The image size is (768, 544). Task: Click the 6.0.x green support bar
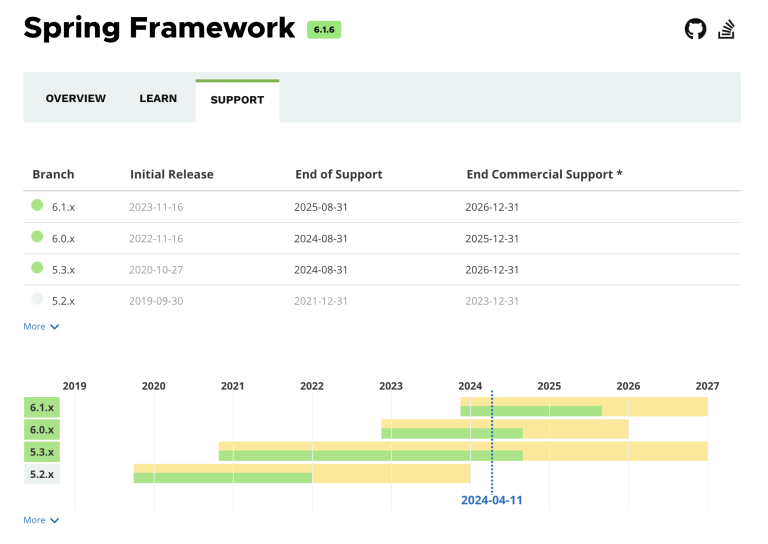pos(452,433)
